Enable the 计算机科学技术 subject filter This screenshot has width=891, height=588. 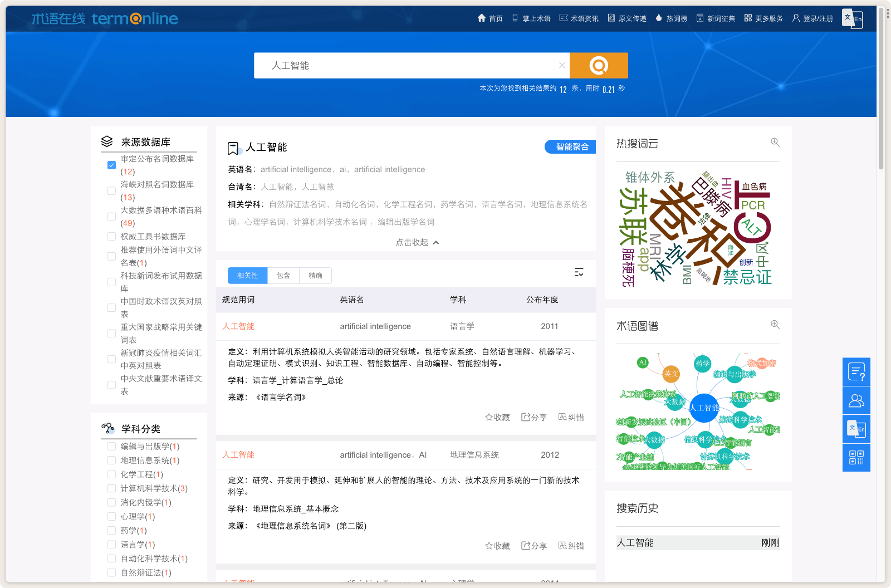[x=111, y=488]
